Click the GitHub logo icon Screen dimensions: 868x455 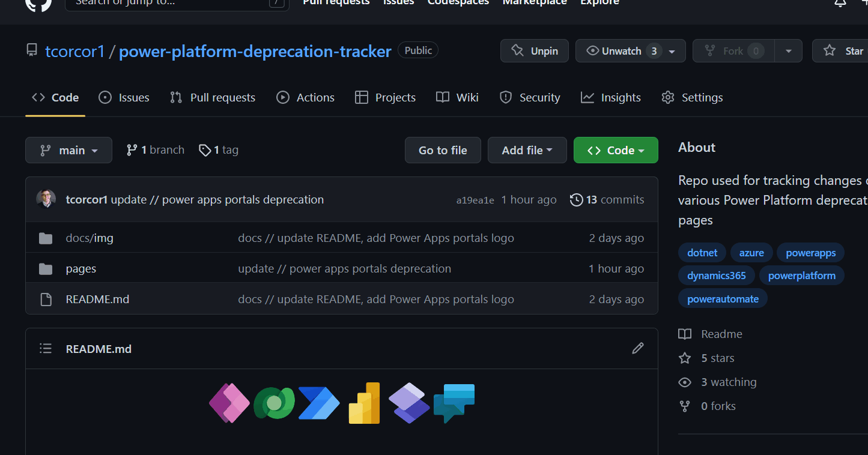tap(38, 4)
